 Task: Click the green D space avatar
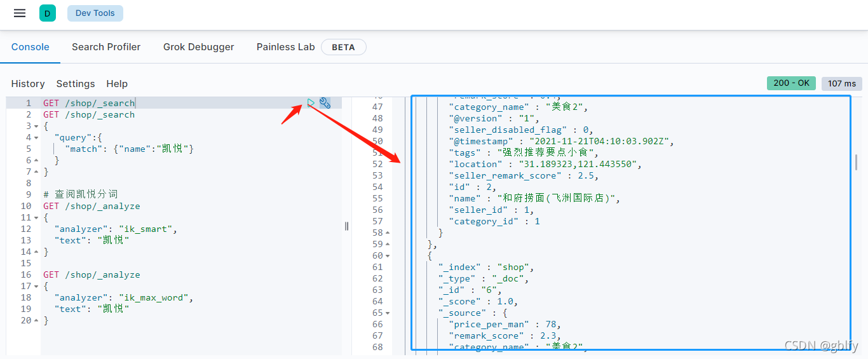tap(47, 13)
